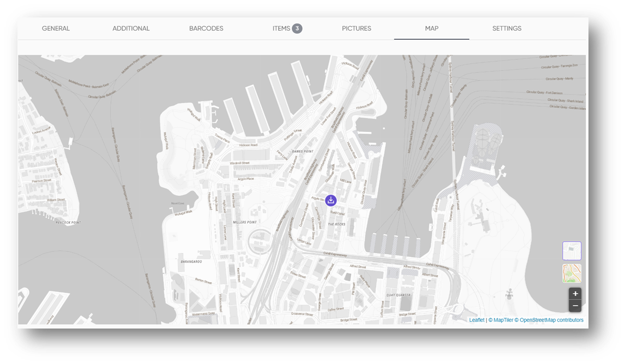Zoom out with the minus button
This screenshot has height=364, width=624.
click(x=575, y=306)
